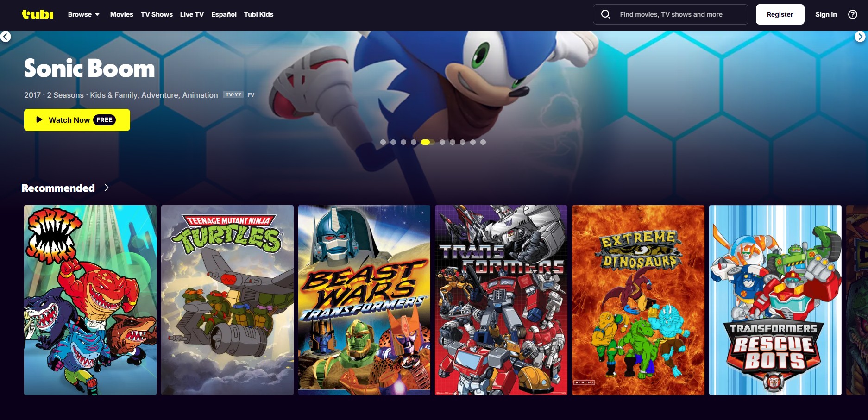868x420 pixels.
Task: Open the TV Shows section
Action: 157,14
